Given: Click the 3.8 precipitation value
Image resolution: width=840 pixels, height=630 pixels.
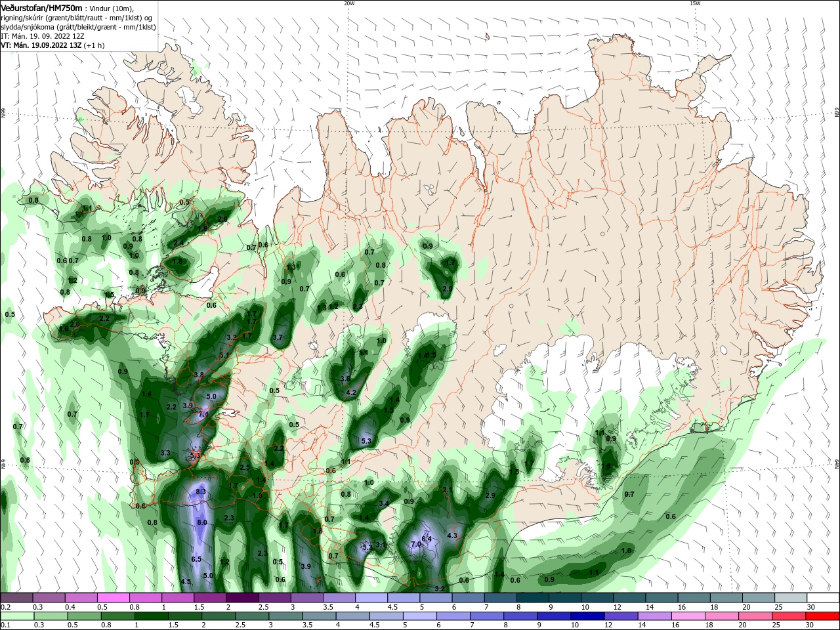Looking at the screenshot, I should 199,375.
